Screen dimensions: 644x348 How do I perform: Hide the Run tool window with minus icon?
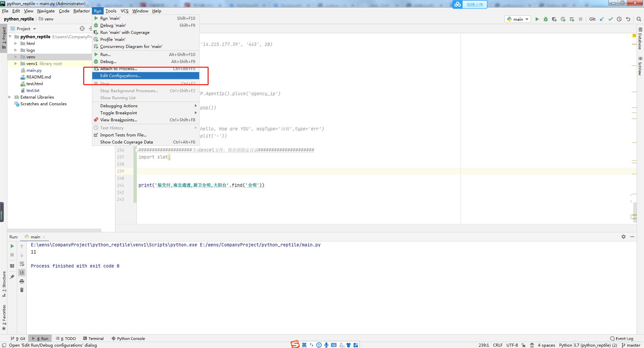point(632,237)
